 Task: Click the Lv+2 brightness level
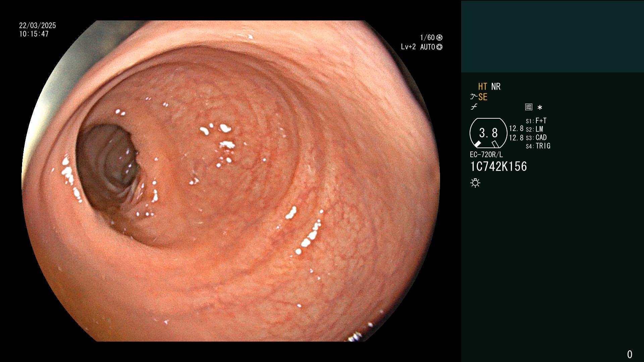coord(408,47)
